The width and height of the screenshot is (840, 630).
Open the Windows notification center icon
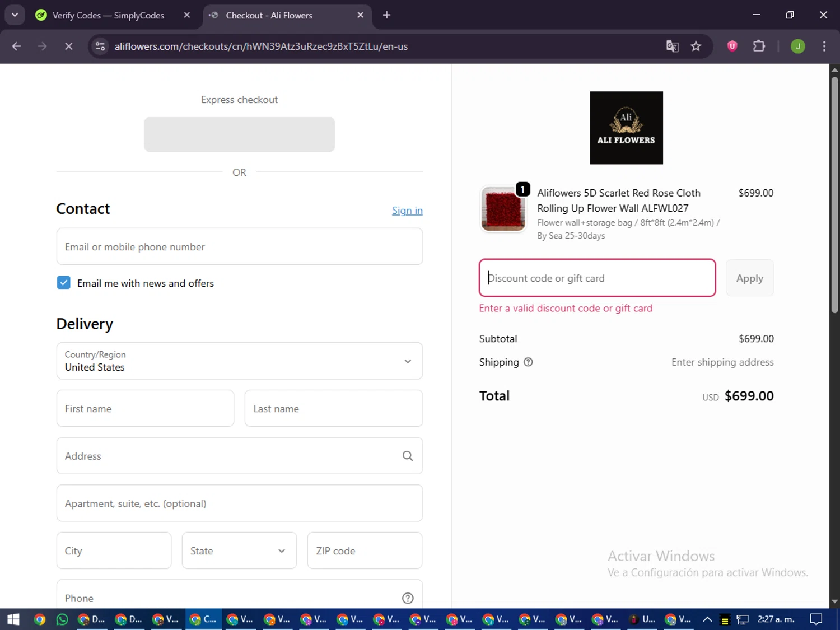(816, 619)
